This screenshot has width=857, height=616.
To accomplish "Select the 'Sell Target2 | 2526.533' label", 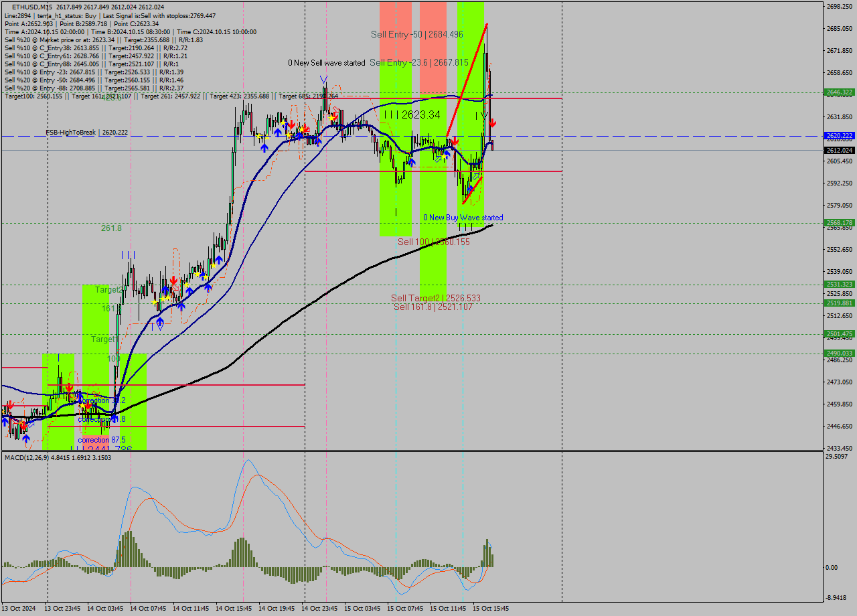I will (x=436, y=298).
